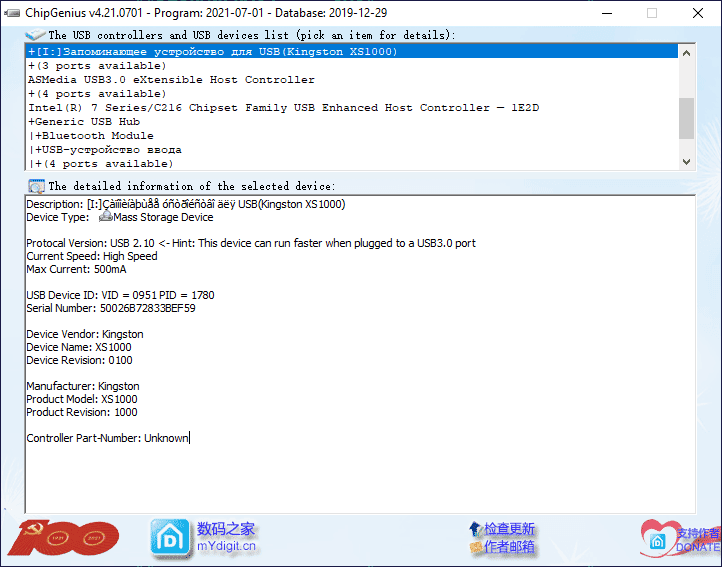The image size is (722, 567).
Task: Click the 'Device Name: XS1000' line
Action: (x=79, y=347)
